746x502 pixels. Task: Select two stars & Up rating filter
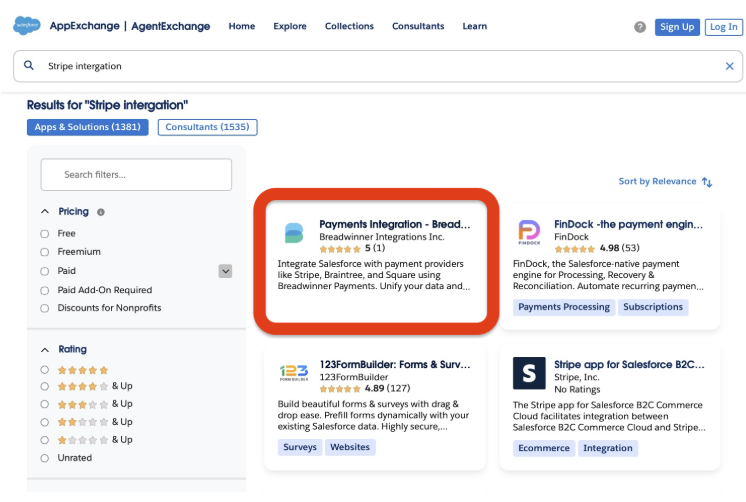[x=45, y=422]
